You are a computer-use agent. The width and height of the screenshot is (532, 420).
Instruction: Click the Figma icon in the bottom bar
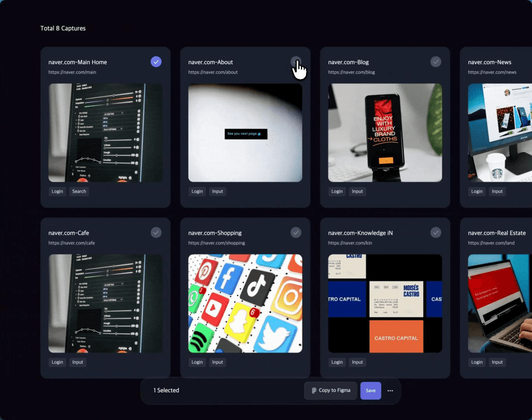click(x=314, y=390)
